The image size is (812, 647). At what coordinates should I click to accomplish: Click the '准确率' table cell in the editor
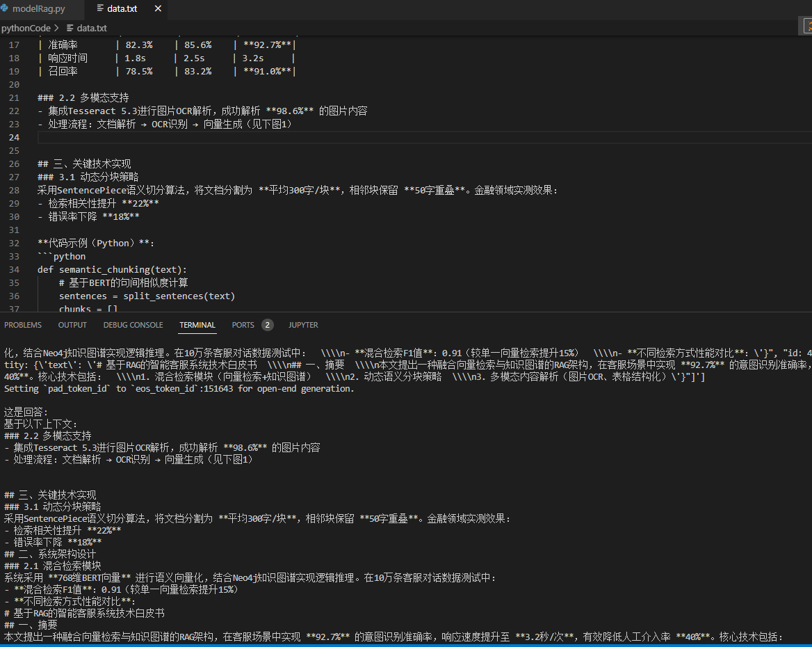coord(63,45)
